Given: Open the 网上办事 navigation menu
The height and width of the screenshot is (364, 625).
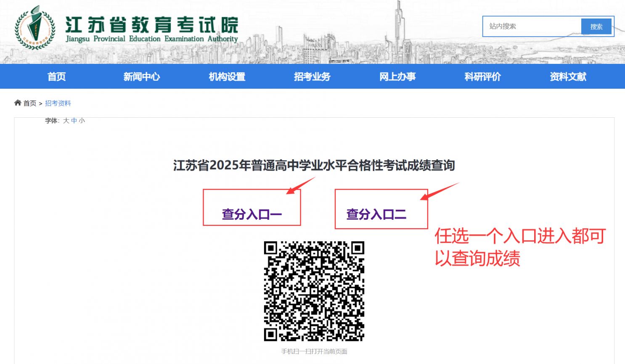Looking at the screenshot, I should point(397,76).
